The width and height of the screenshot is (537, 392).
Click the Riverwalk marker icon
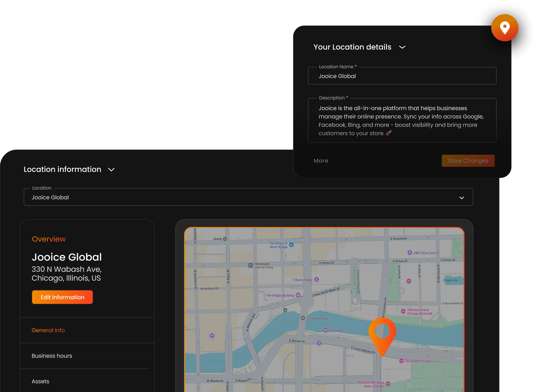[325, 330]
